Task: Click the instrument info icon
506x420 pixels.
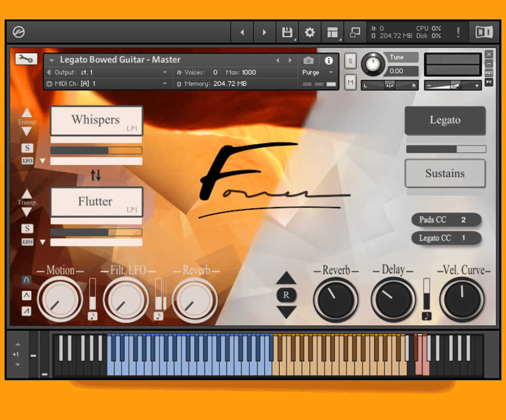Action: [329, 60]
